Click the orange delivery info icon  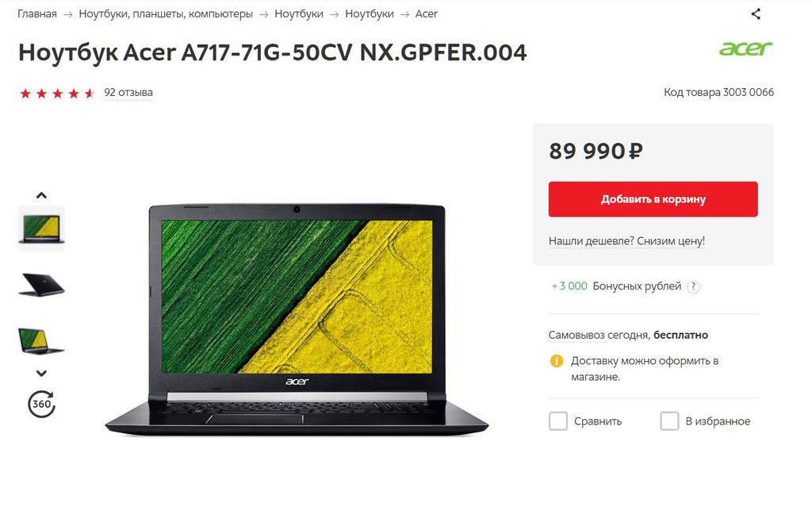(x=556, y=361)
